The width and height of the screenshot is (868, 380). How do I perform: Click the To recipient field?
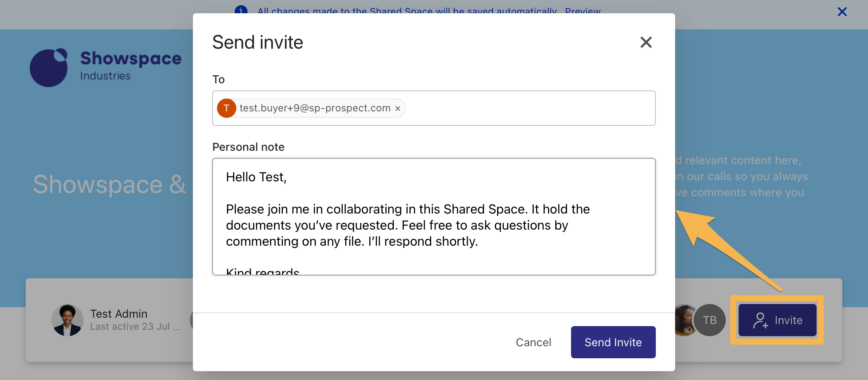point(522,108)
